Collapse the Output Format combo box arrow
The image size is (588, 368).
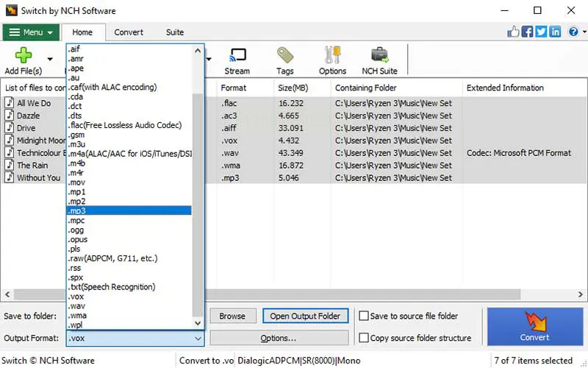(x=197, y=339)
